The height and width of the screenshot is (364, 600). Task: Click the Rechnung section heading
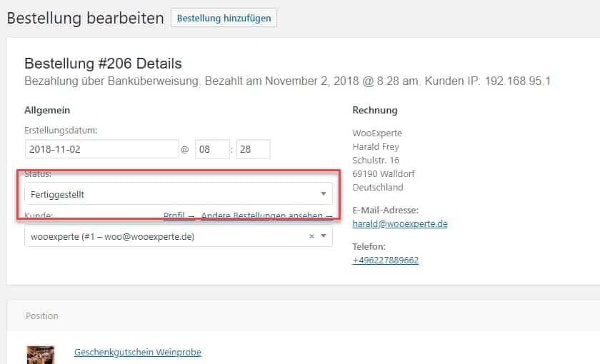coord(375,110)
